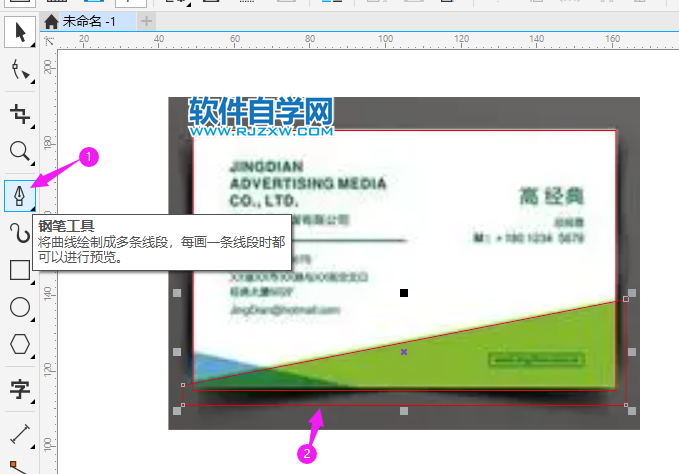Select the Zoom magnifier tool

(19, 152)
